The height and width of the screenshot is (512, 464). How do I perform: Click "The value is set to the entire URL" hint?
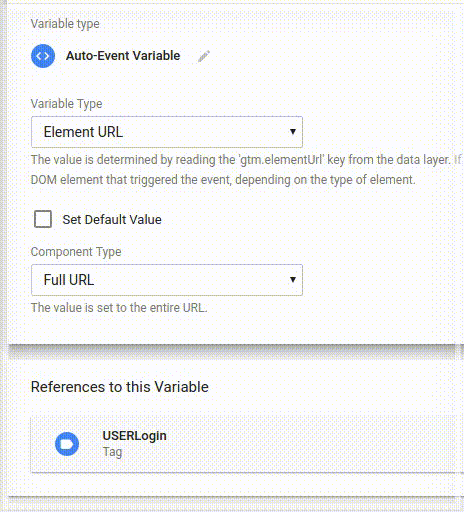click(x=119, y=308)
